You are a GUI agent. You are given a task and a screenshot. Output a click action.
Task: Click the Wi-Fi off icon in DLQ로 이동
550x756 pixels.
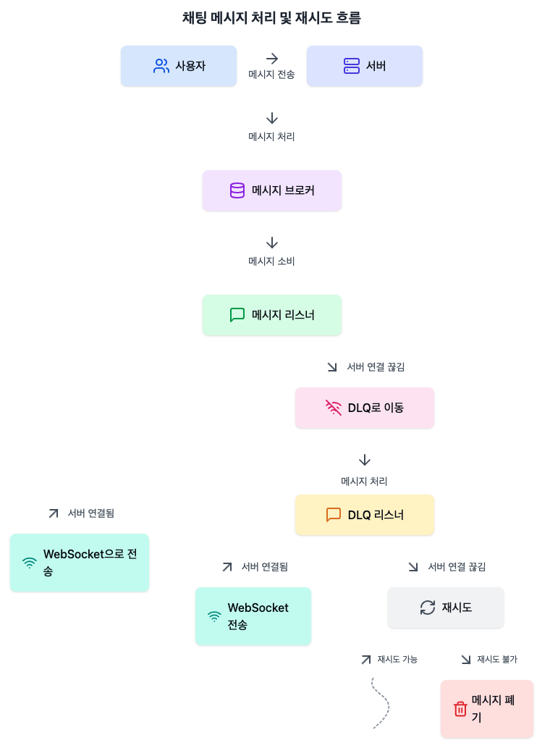(334, 408)
